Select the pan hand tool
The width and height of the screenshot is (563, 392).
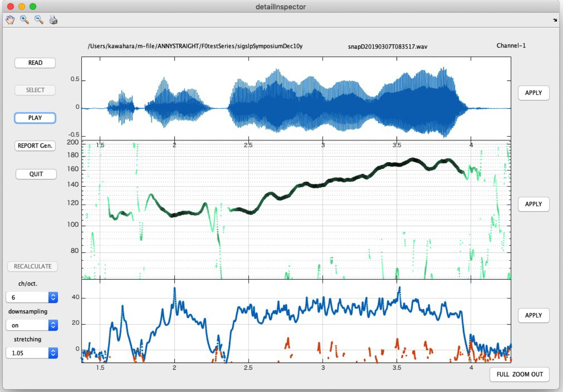[10, 20]
